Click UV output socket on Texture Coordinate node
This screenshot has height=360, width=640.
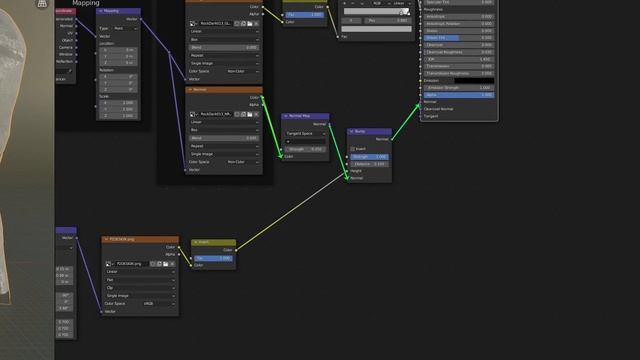pos(76,33)
